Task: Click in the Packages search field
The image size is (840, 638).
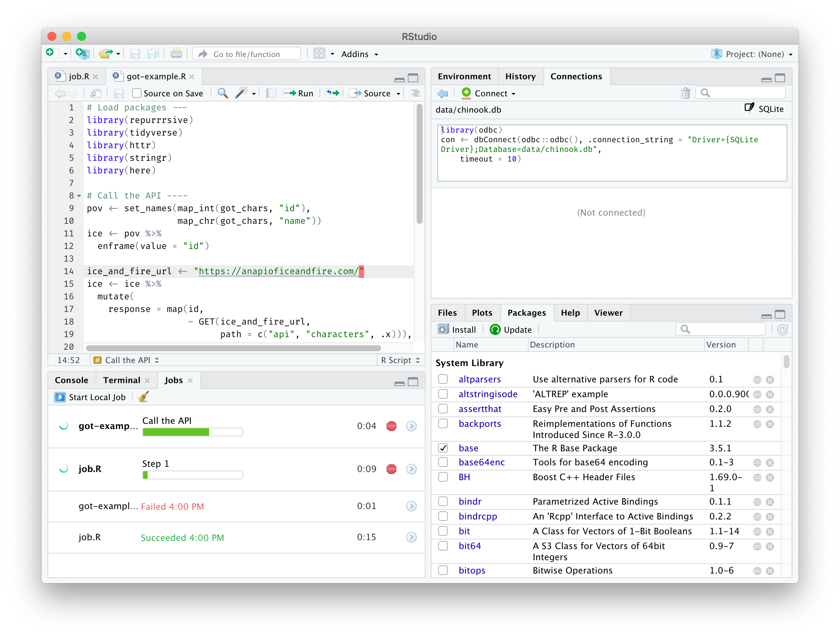Action: tap(720, 329)
